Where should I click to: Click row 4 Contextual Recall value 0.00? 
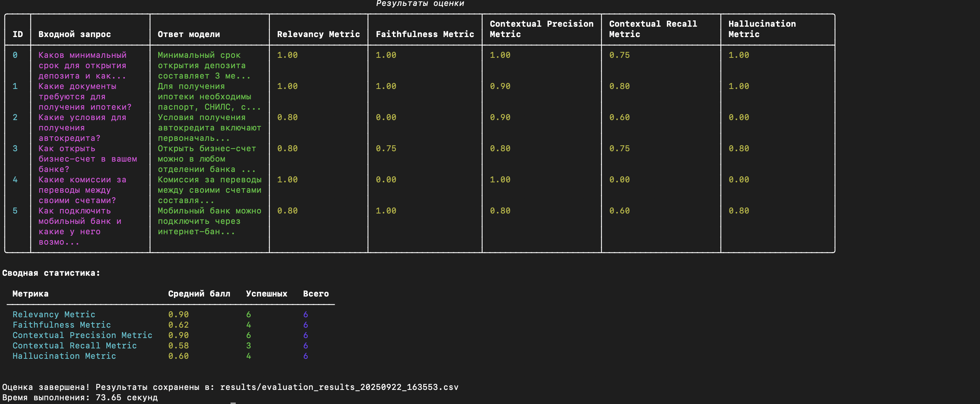click(x=619, y=179)
